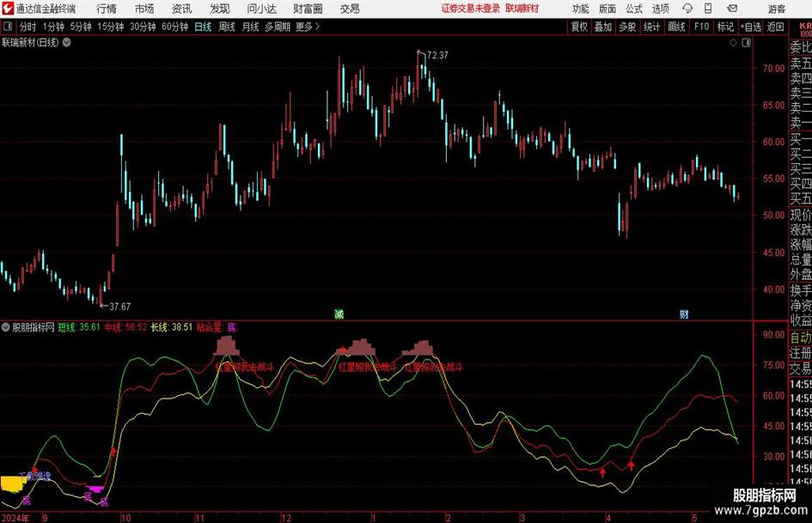Click the 统计 statistics button

[651, 27]
